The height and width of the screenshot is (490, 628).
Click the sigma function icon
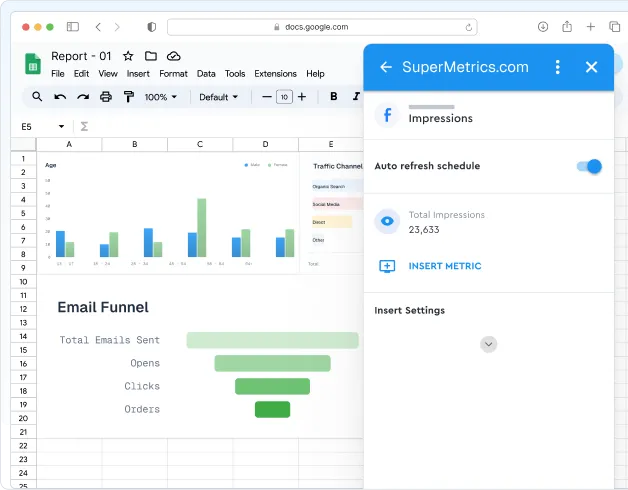[84, 127]
